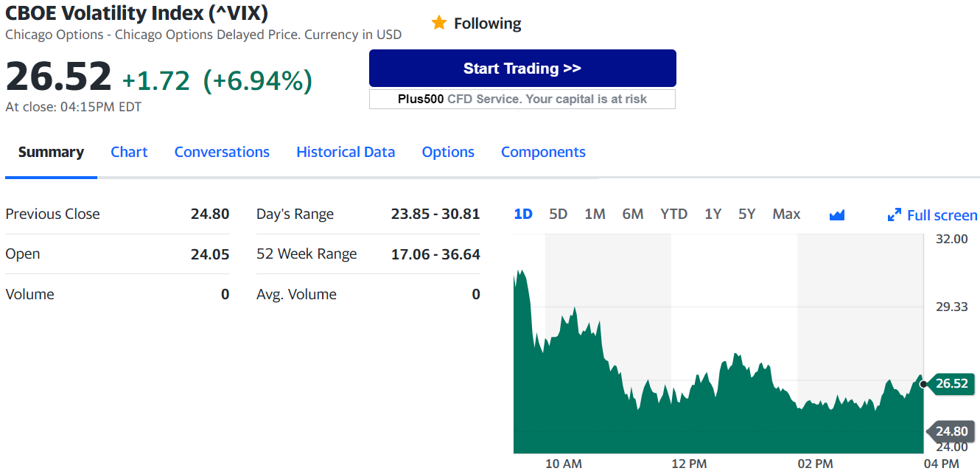Click the Full screen expand arrows icon
Image resolution: width=980 pixels, height=471 pixels.
coord(895,215)
